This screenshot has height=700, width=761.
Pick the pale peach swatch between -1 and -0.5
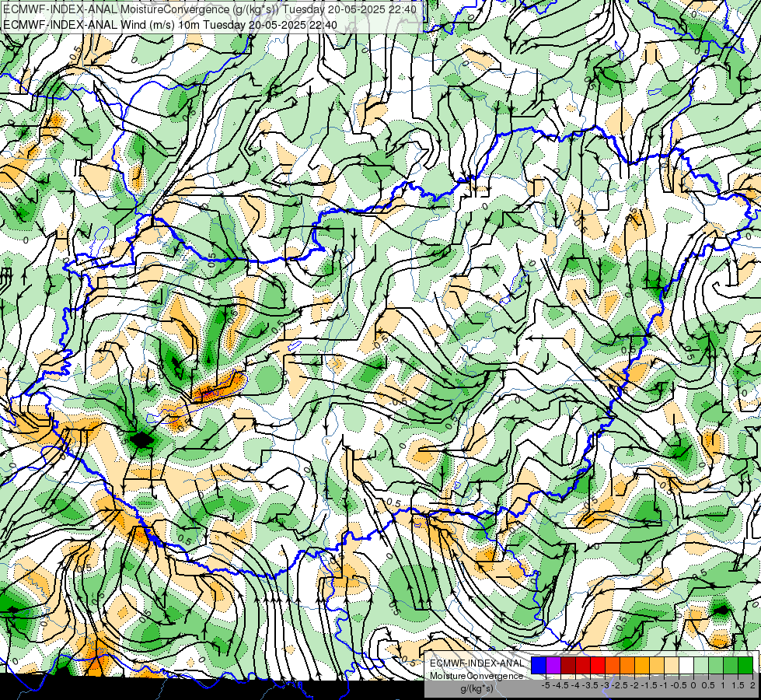[671, 666]
